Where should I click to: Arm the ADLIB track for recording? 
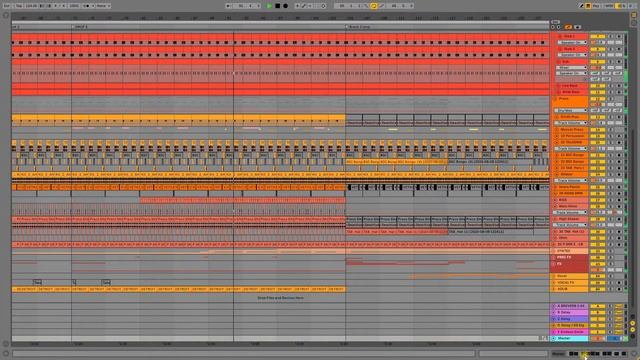tap(619, 289)
